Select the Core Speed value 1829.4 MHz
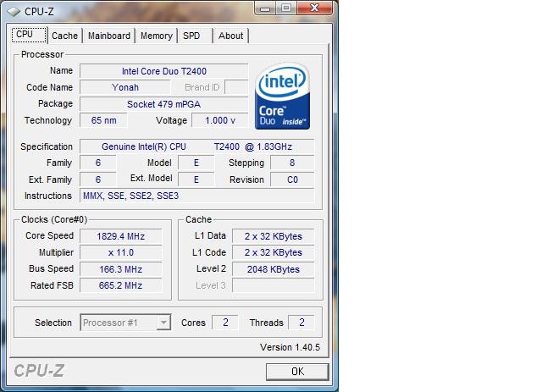Viewport: 542px width, 392px height. [120, 236]
